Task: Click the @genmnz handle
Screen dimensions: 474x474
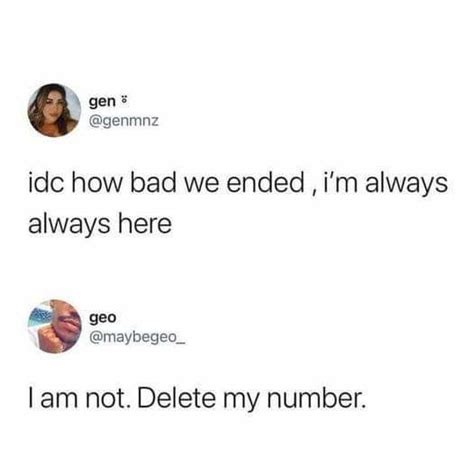Action: (x=124, y=121)
